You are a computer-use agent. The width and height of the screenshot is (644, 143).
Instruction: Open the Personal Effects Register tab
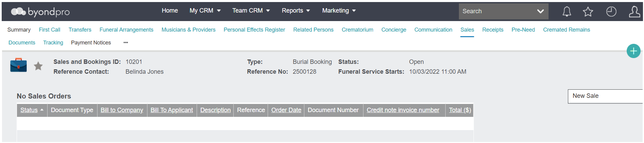pos(254,30)
